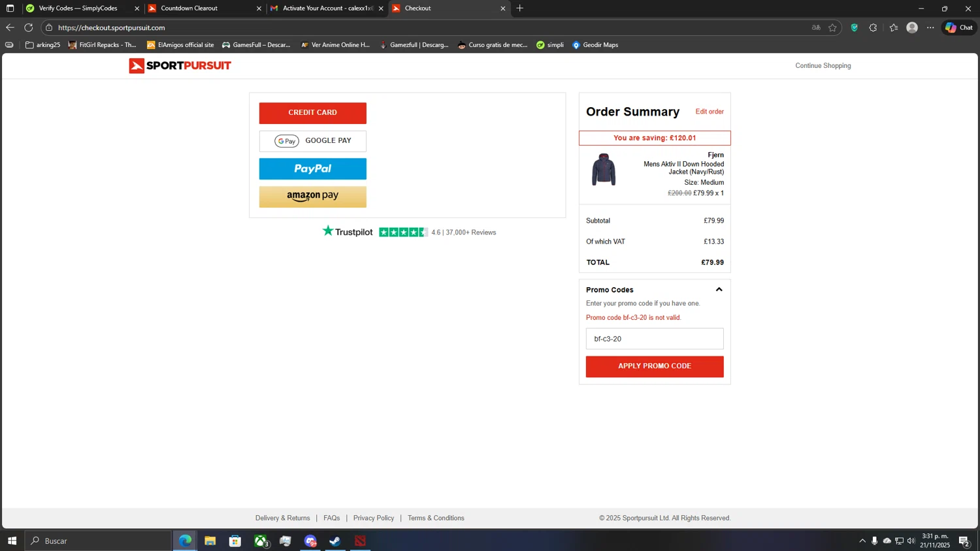Go back with browser back arrow

pos(10,27)
